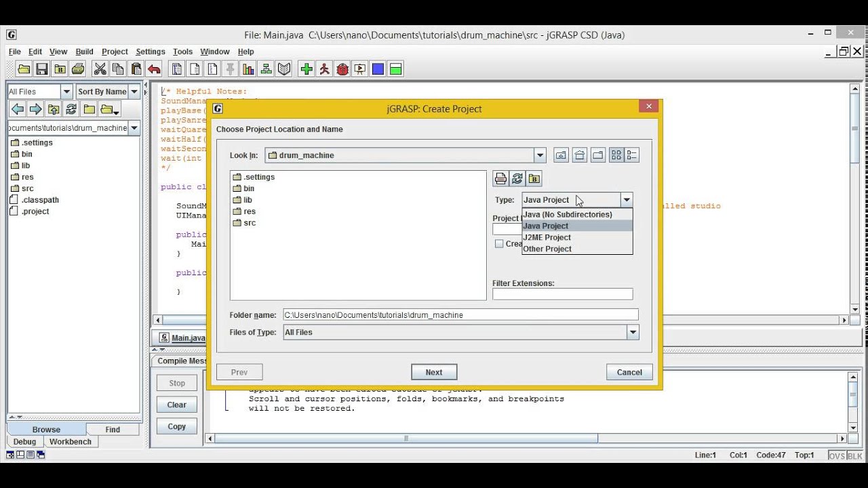Click the green split window toolbar icon

tap(396, 68)
